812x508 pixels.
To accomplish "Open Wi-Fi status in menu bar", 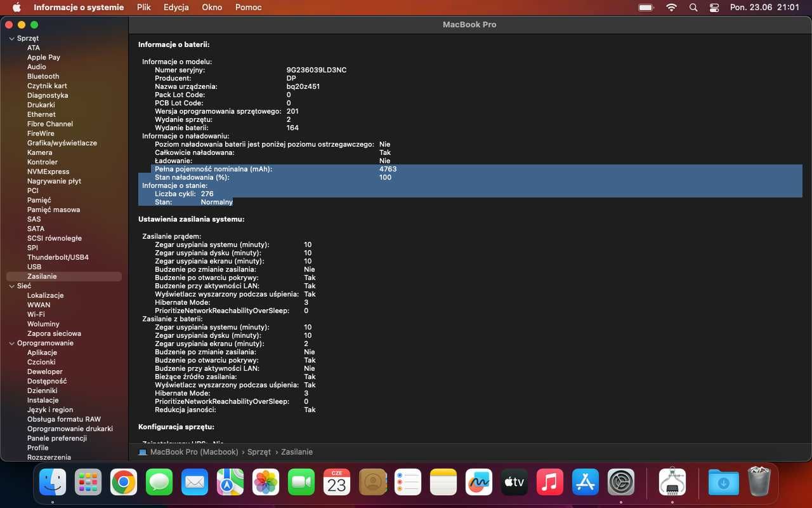I will [x=671, y=8].
